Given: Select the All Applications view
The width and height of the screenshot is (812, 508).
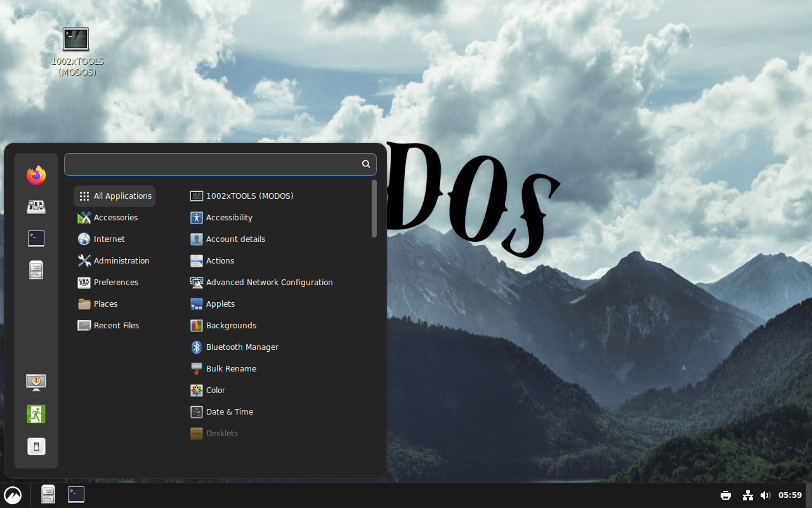Looking at the screenshot, I should coord(114,196).
